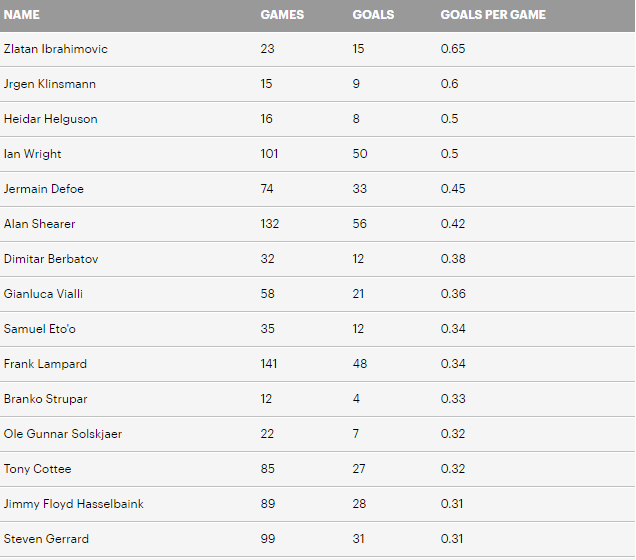Click Alan Shearer's games value 132

(x=270, y=224)
